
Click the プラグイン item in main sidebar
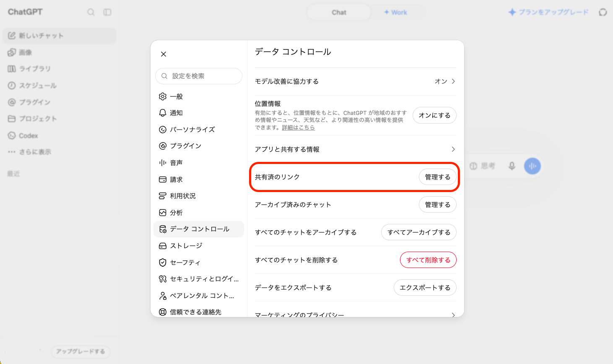(x=60, y=102)
